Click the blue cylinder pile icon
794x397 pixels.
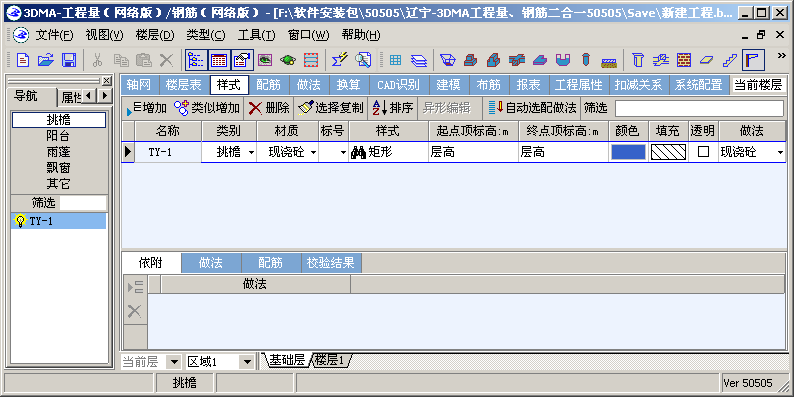click(586, 60)
